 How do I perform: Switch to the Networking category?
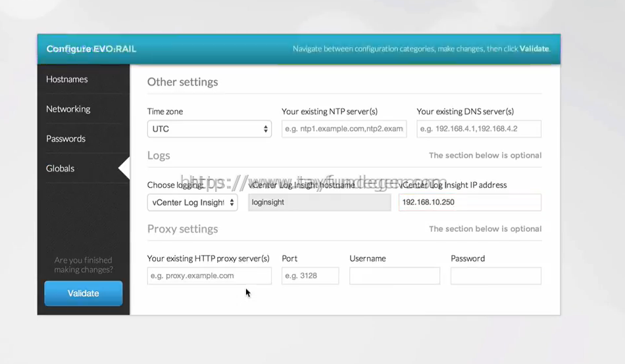(x=68, y=108)
